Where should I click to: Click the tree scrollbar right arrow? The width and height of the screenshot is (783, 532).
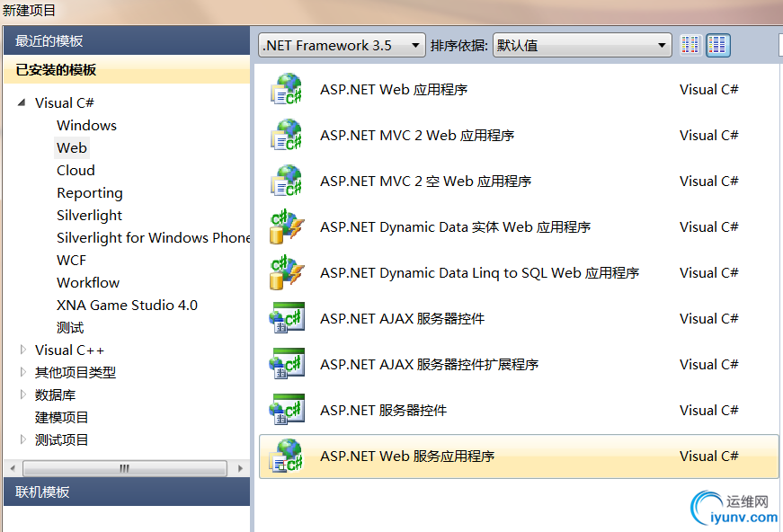(x=240, y=468)
